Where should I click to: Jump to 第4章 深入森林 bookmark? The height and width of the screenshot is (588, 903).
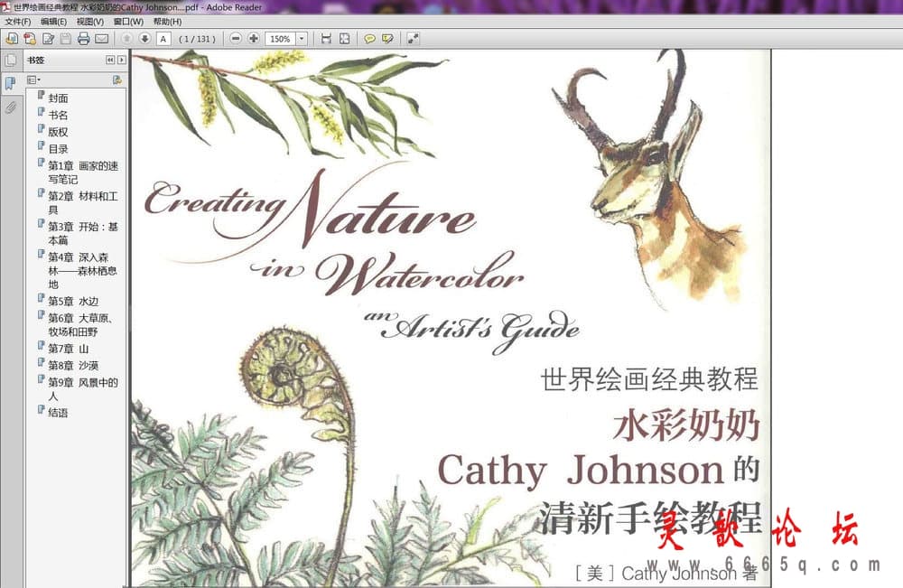(83, 270)
